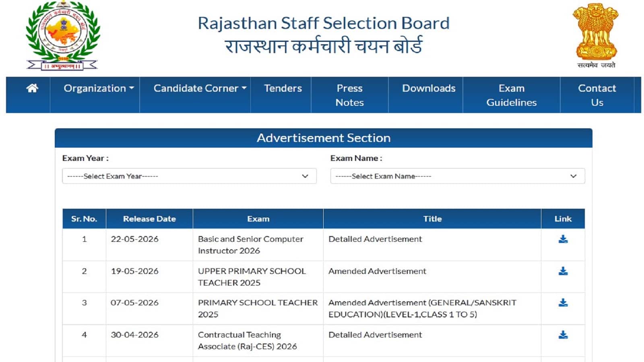The image size is (644, 362).
Task: Click the Exam column header
Action: [258, 219]
